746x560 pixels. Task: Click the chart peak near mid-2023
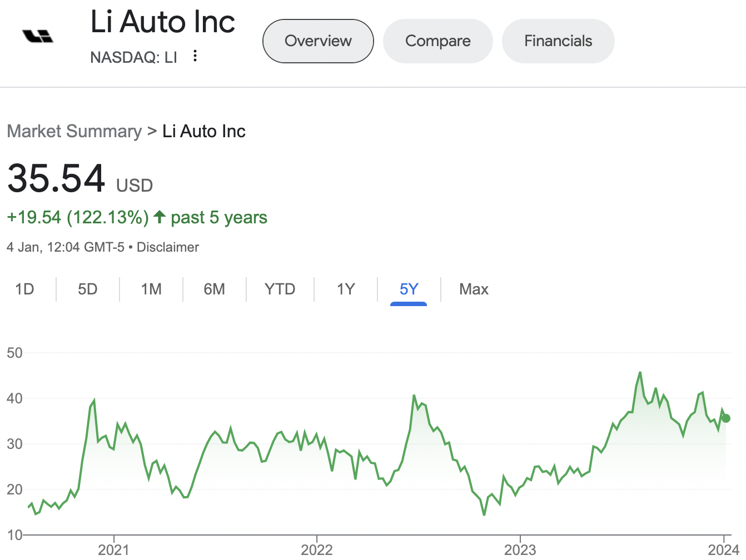(640, 372)
